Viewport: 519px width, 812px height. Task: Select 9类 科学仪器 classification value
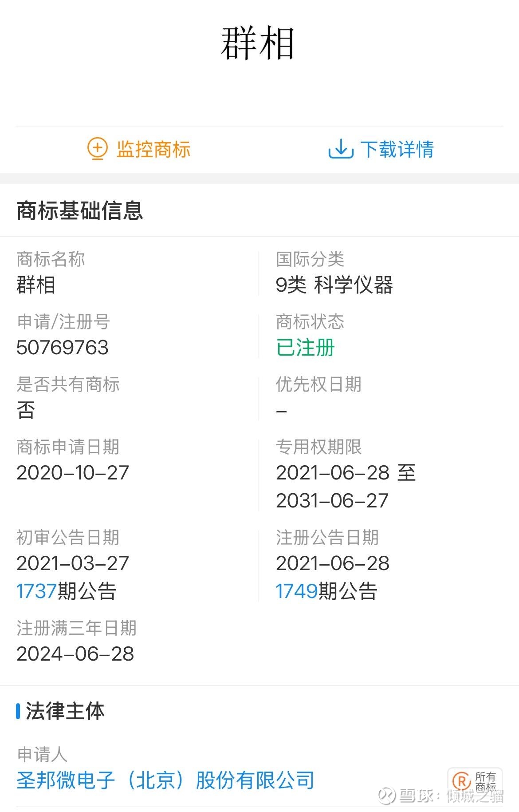coord(334,285)
